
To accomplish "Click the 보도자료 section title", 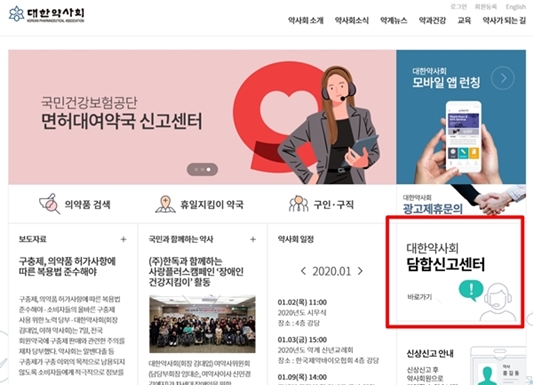I will [x=33, y=239].
